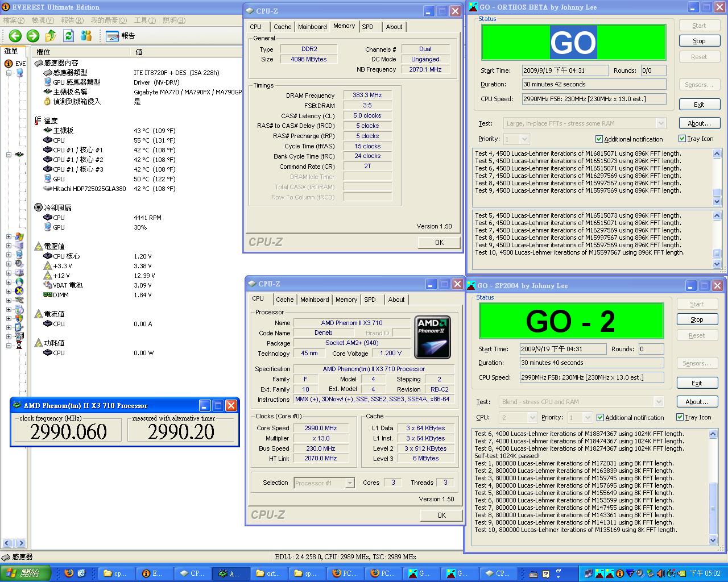The width and height of the screenshot is (728, 582).
Task: Click the 報告 report button in EVEREST toolbar
Action: [121, 36]
